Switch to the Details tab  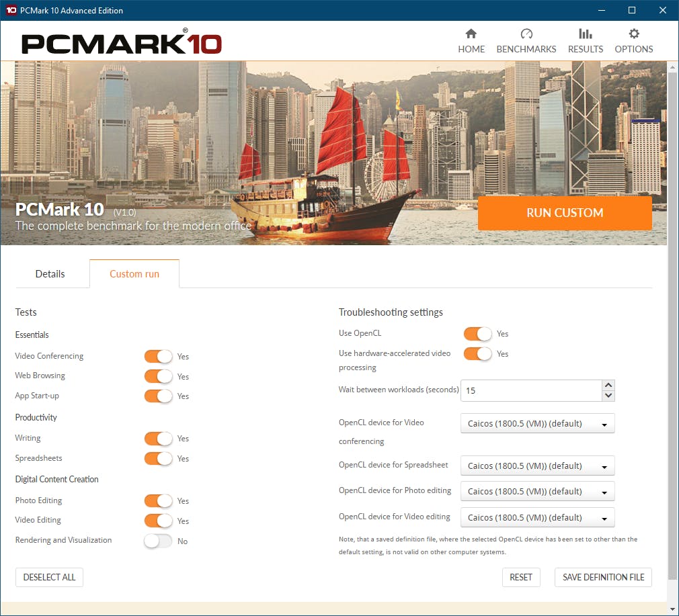click(x=50, y=274)
